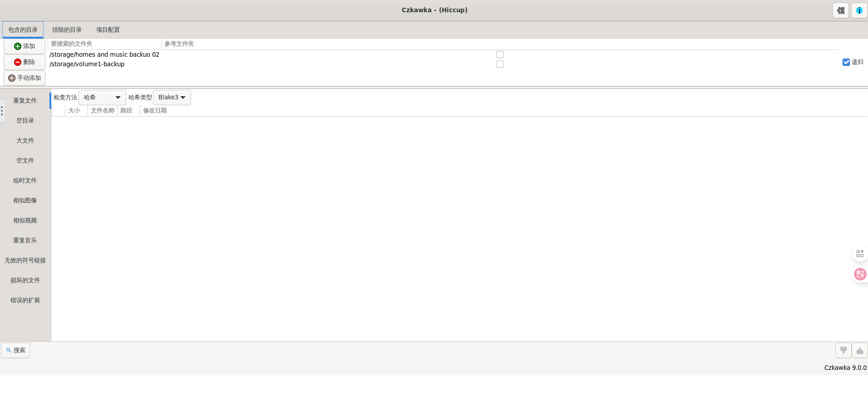Image resolution: width=868 pixels, height=418 pixels.
Task: Click the green plus 添加 button
Action: [x=25, y=46]
